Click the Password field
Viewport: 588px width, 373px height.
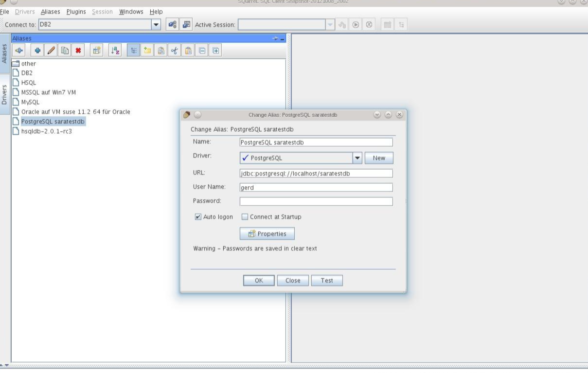[316, 201]
